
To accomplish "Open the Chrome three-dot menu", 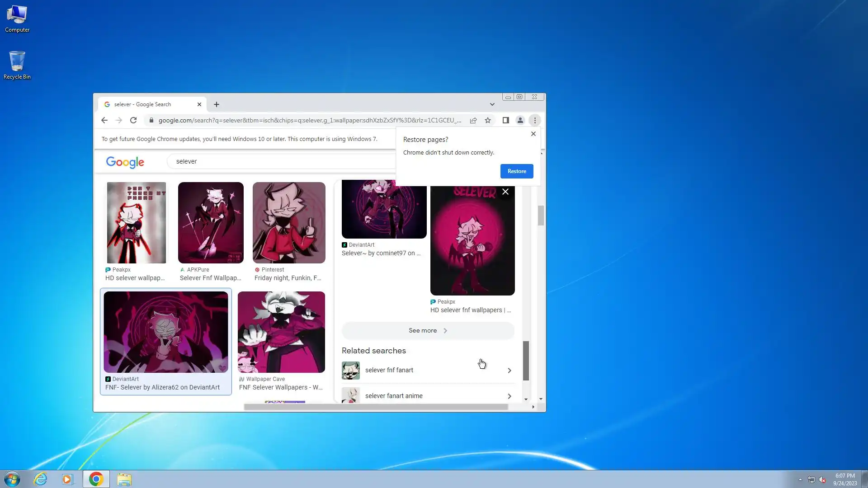I will (x=535, y=120).
